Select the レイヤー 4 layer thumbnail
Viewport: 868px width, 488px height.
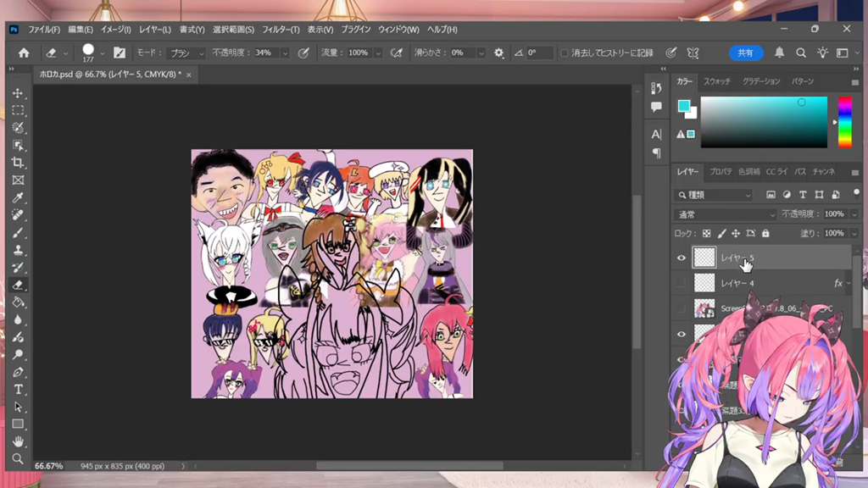pos(704,283)
